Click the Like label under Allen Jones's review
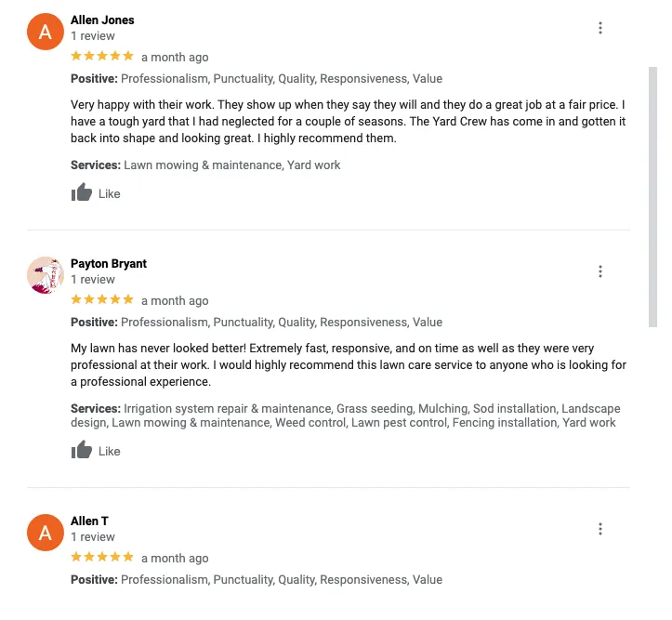The image size is (672, 620). [110, 194]
